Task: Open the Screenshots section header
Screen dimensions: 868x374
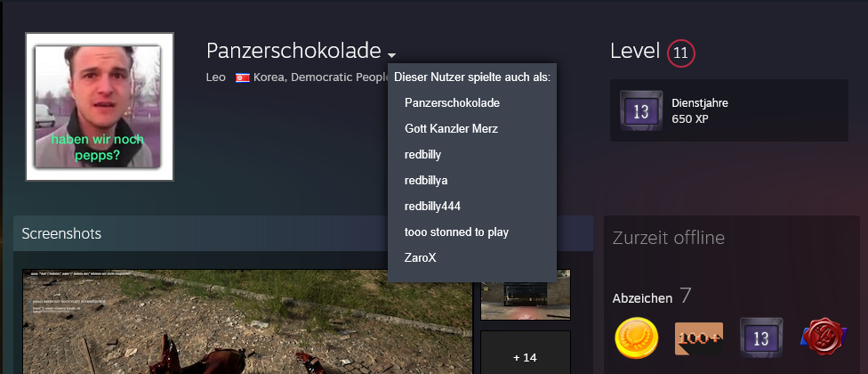Action: pyautogui.click(x=61, y=233)
